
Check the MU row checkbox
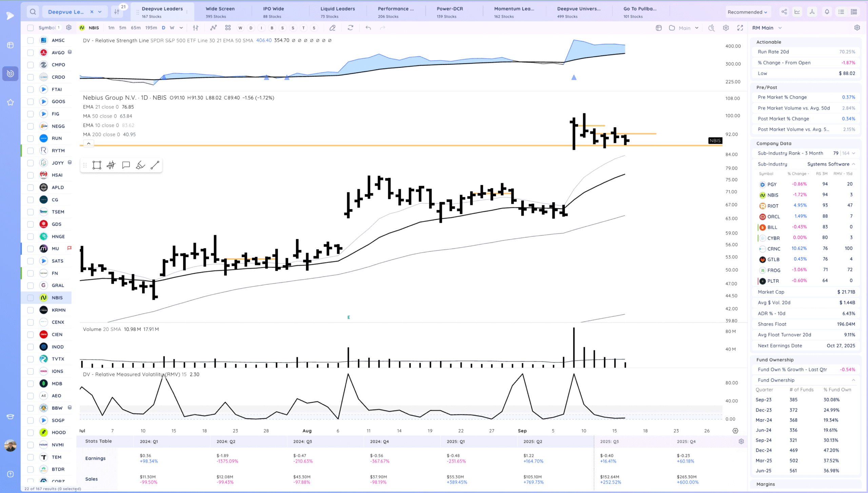[x=31, y=249]
